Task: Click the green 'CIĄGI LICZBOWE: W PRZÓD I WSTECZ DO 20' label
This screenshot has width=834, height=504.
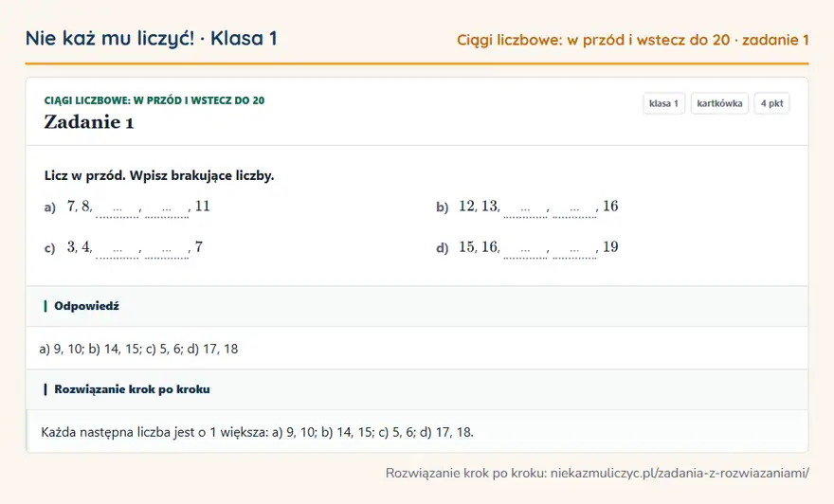Action: pyautogui.click(x=154, y=100)
